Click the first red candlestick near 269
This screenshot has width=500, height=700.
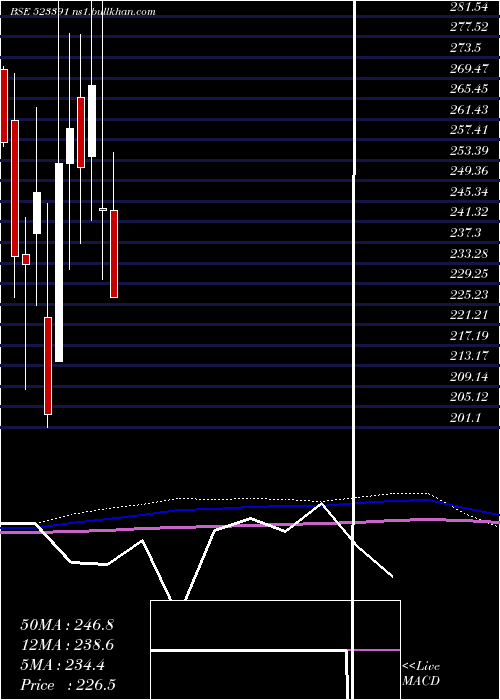4,106
